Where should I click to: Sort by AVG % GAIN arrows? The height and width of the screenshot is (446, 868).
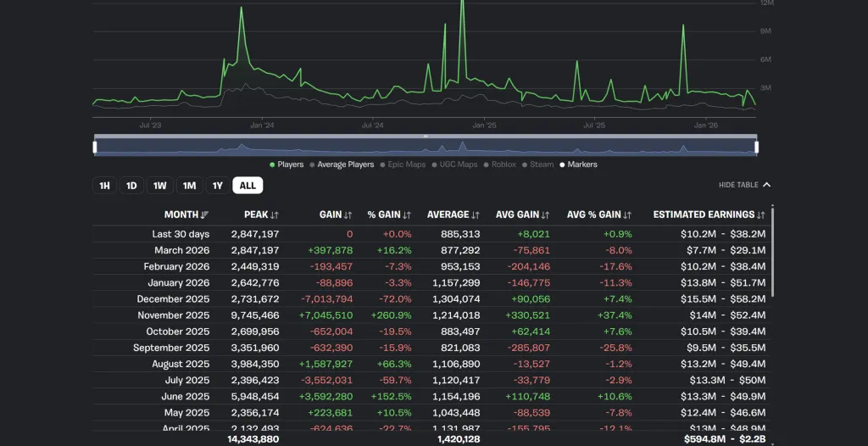[627, 215]
